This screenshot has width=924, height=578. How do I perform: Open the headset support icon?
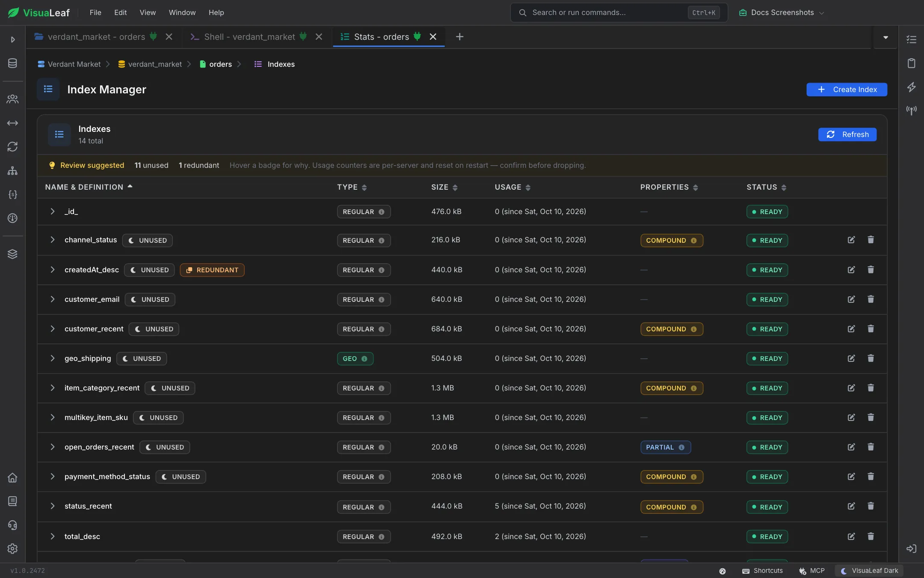[12, 525]
